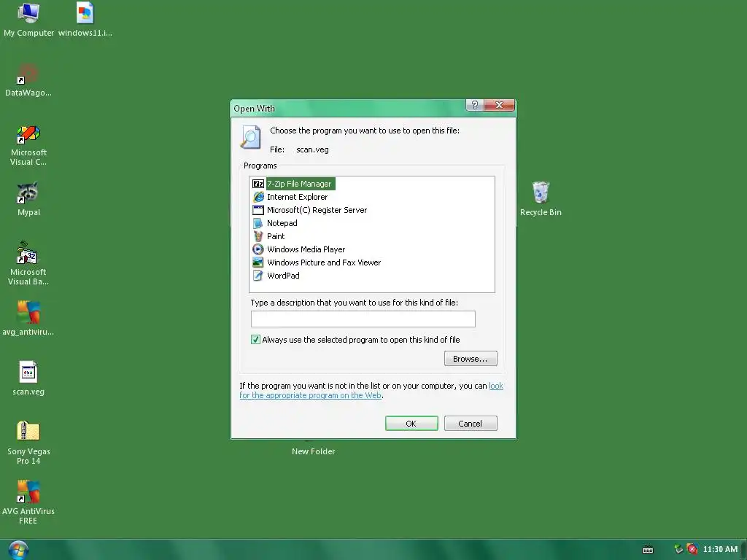Select the Recycle Bin icon

(x=541, y=192)
